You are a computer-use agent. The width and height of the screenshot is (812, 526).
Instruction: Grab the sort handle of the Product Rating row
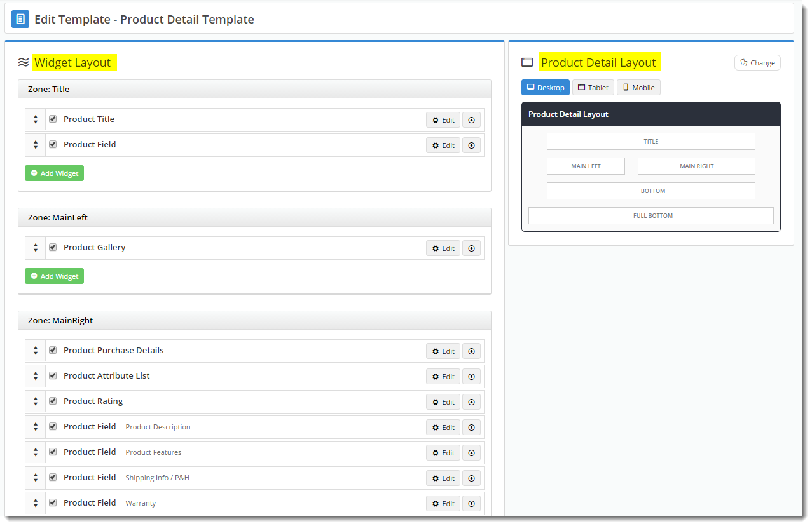coord(36,401)
